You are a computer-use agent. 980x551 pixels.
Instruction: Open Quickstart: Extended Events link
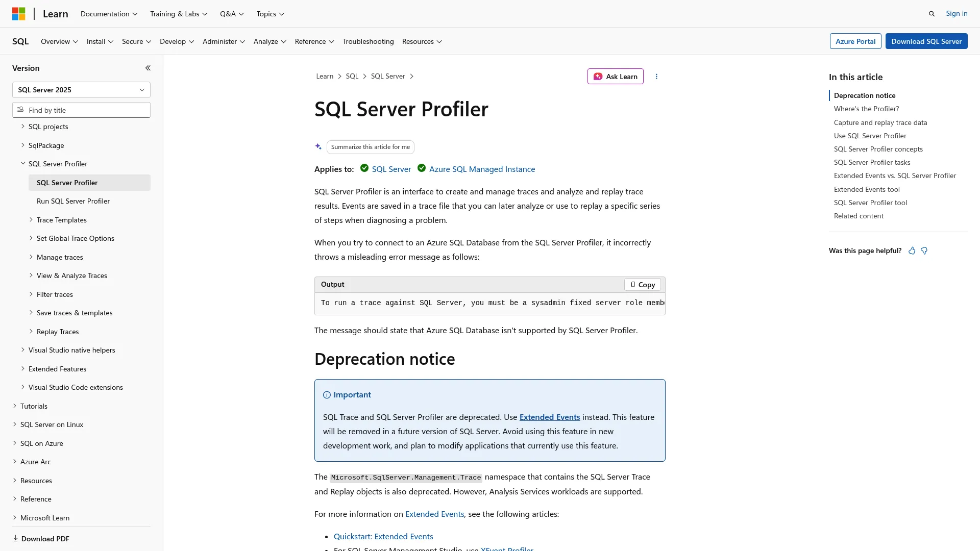click(x=383, y=536)
